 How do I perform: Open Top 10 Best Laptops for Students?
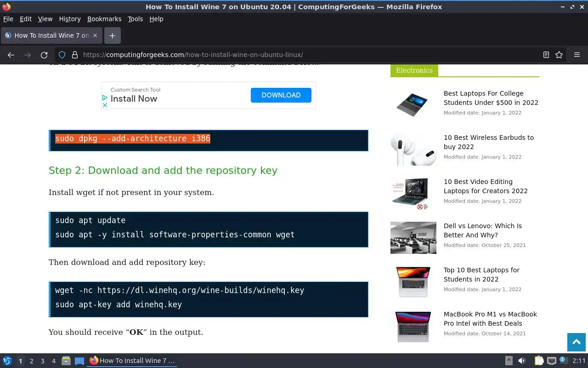[481, 275]
